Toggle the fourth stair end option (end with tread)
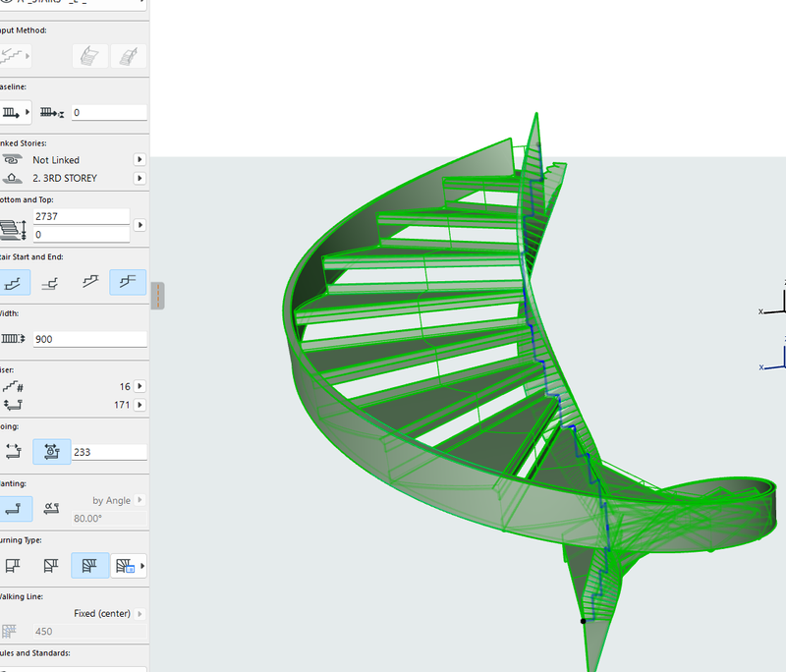The width and height of the screenshot is (786, 672). pyautogui.click(x=128, y=282)
